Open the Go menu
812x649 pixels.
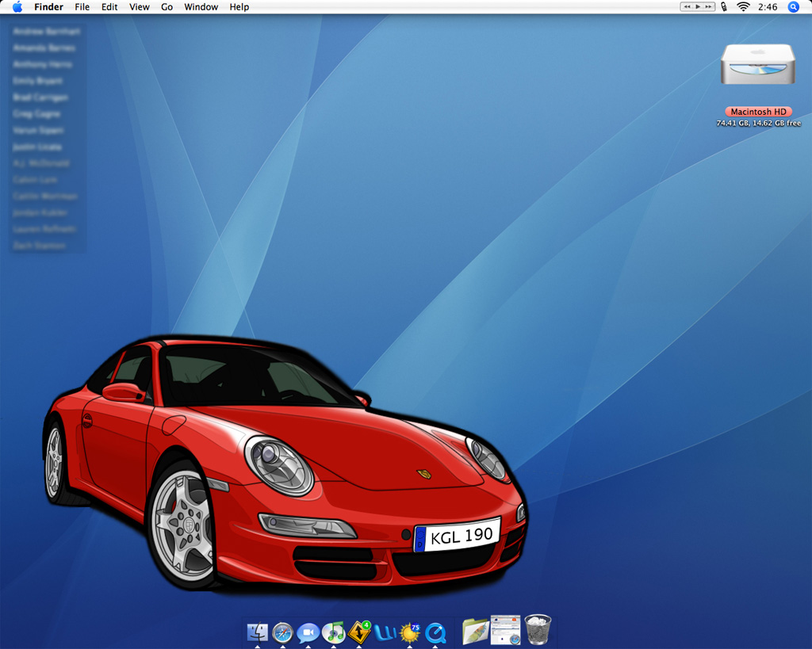pos(167,7)
